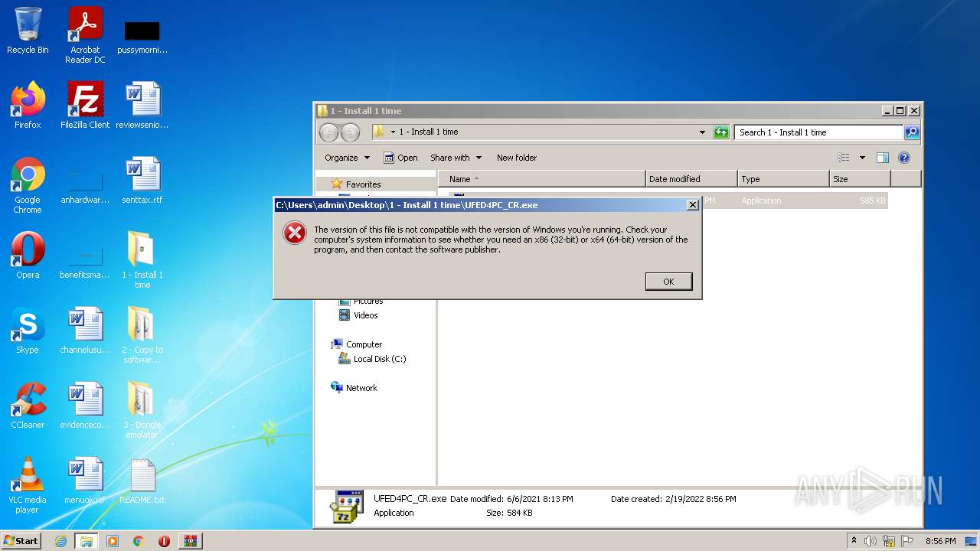Show hidden tray icons arrow
980x551 pixels.
coord(854,540)
